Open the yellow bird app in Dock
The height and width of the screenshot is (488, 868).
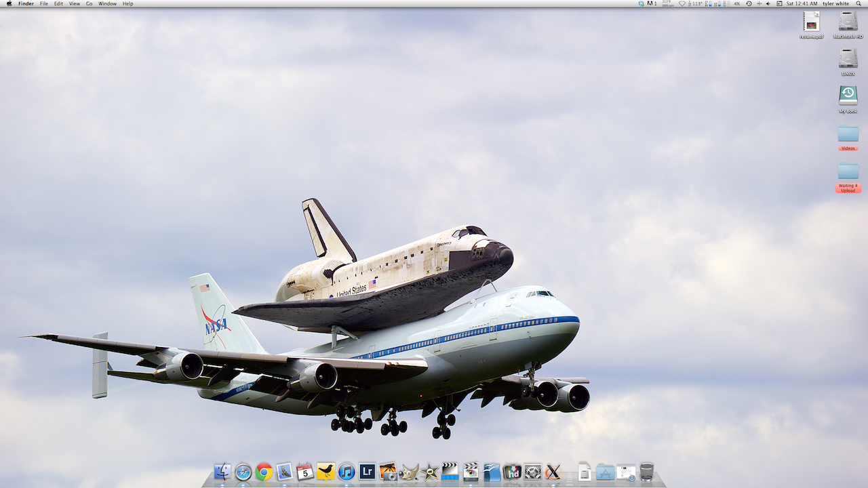[x=325, y=472]
